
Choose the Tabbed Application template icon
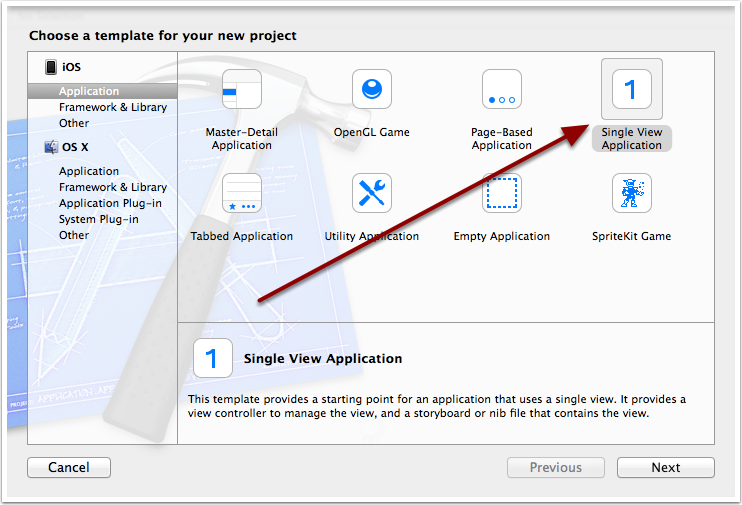click(x=241, y=193)
